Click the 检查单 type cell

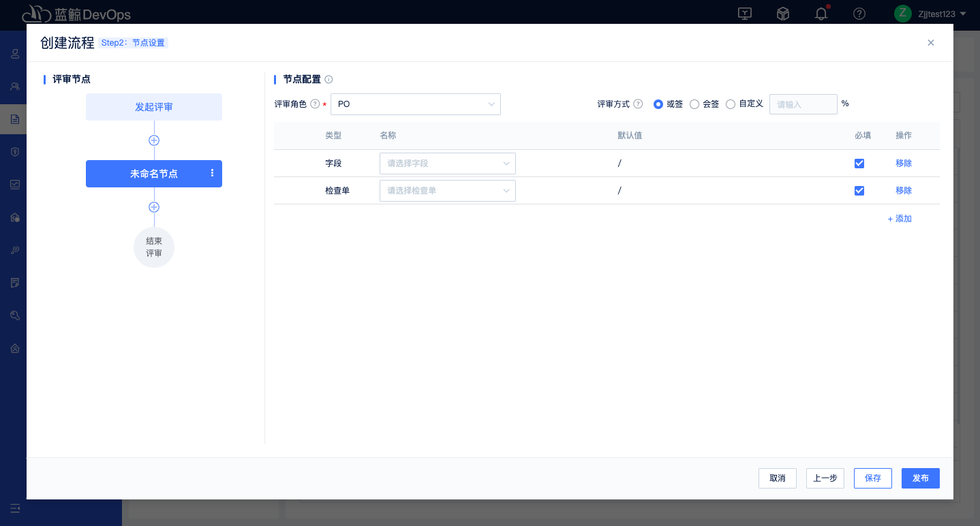click(x=337, y=191)
